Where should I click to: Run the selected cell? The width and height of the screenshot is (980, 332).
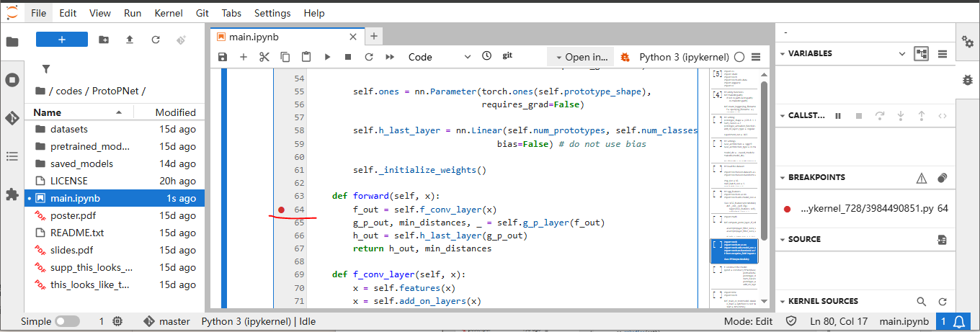(x=327, y=57)
